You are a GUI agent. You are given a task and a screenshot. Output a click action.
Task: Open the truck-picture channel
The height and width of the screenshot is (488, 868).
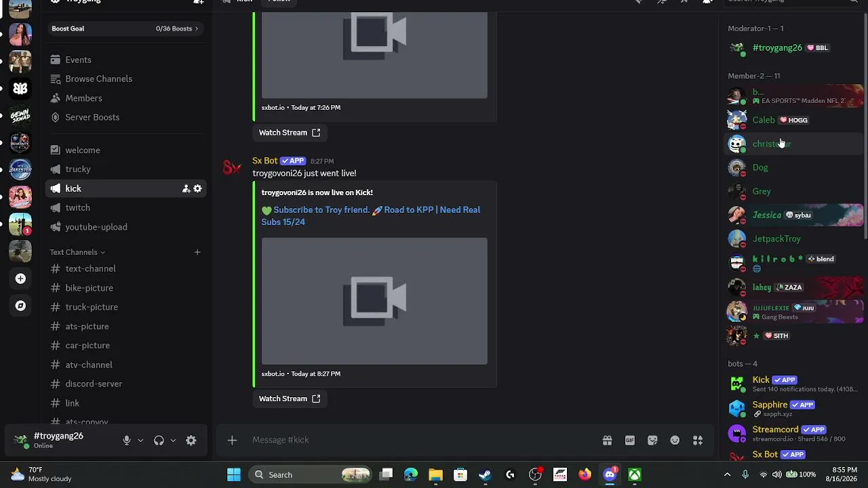pyautogui.click(x=126, y=307)
